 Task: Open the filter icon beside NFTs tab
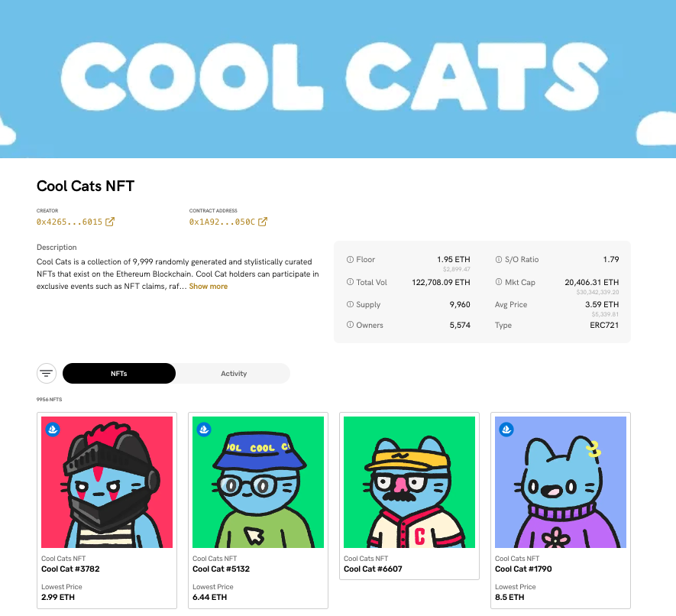(x=47, y=373)
